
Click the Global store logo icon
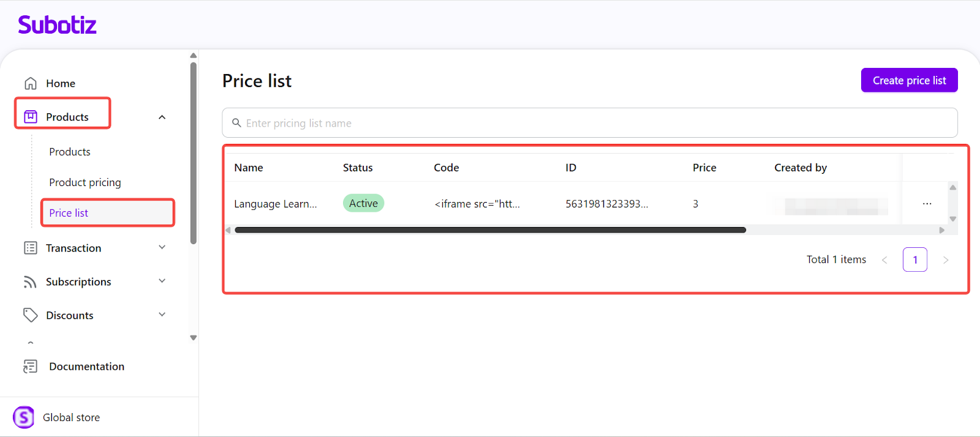[x=24, y=417]
